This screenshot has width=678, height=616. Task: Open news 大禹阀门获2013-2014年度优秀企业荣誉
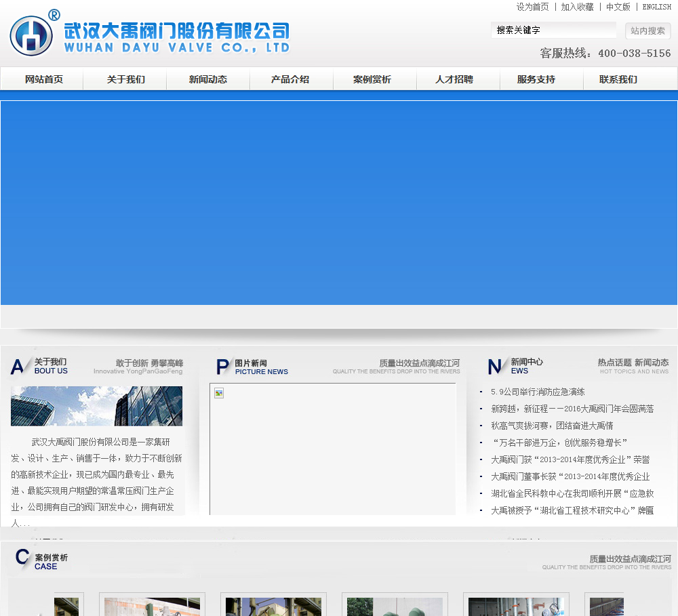point(570,459)
